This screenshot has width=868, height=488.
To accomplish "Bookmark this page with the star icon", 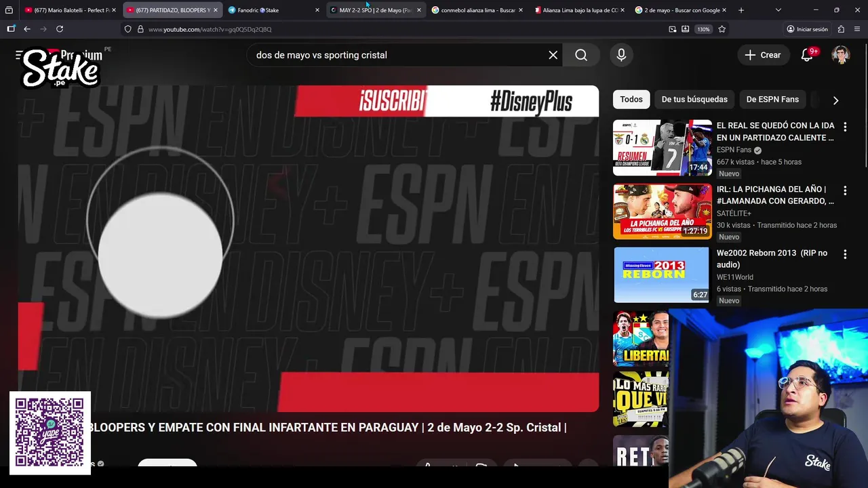I will pyautogui.click(x=722, y=29).
